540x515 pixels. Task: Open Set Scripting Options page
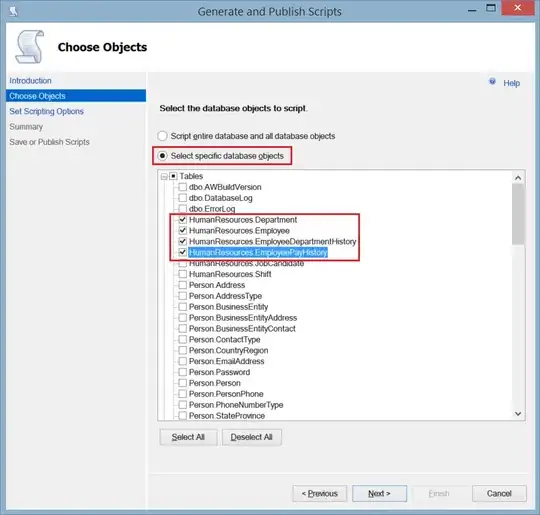(46, 111)
